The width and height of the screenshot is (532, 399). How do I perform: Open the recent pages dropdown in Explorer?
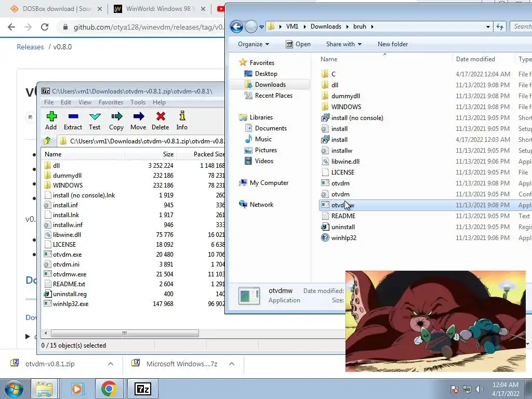[261, 27]
